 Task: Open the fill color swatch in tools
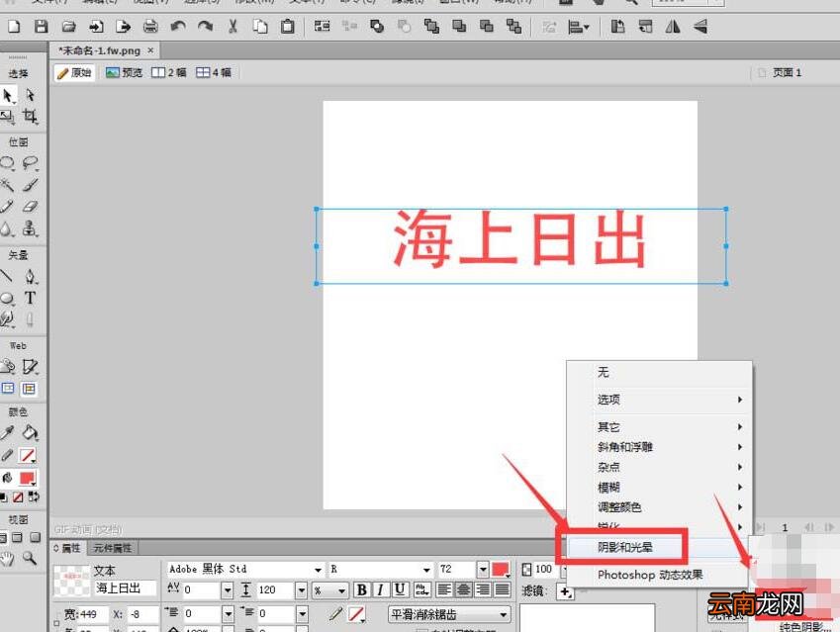coord(27,478)
